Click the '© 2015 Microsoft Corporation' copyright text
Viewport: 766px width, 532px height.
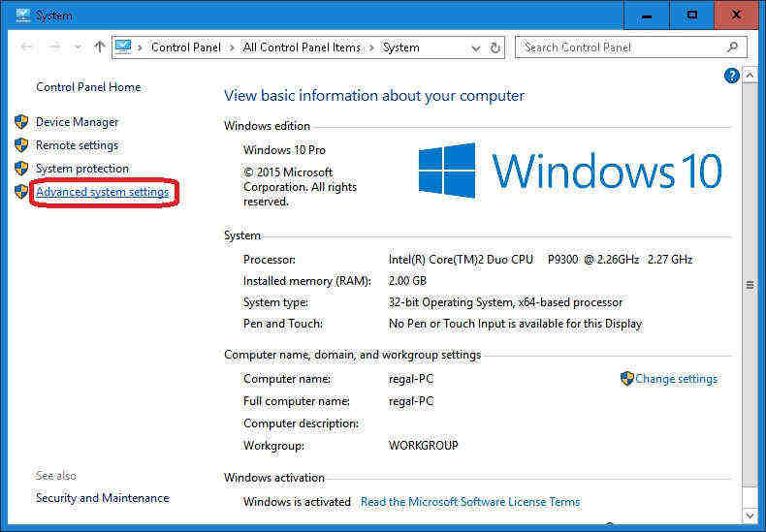pos(300,186)
